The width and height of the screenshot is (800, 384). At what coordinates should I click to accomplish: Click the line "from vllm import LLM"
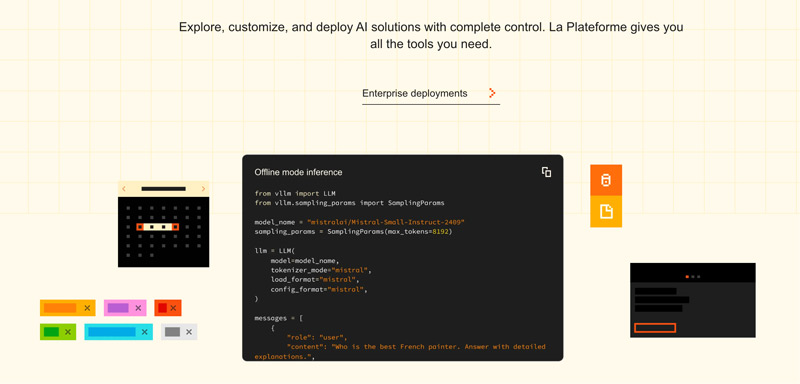click(x=295, y=193)
